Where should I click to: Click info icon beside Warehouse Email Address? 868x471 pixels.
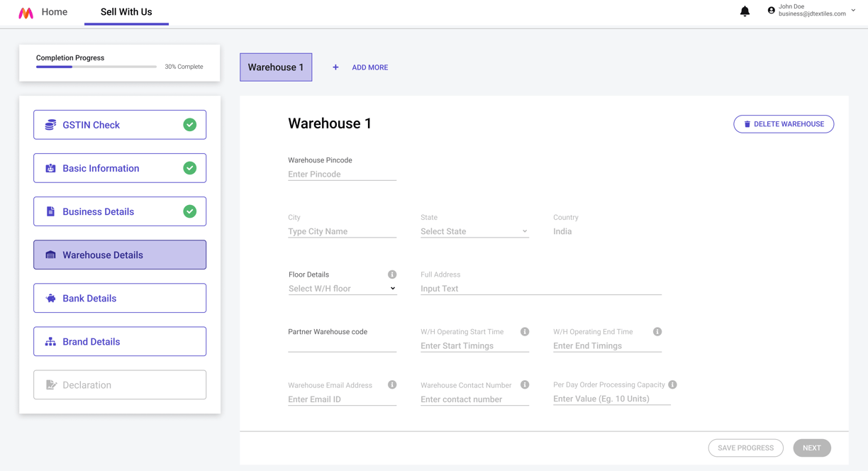coord(392,384)
